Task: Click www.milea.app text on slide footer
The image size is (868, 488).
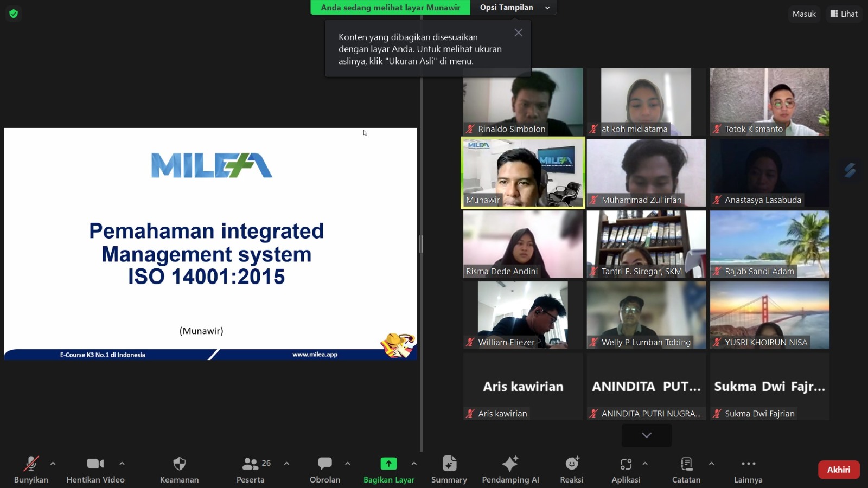Action: coord(315,355)
